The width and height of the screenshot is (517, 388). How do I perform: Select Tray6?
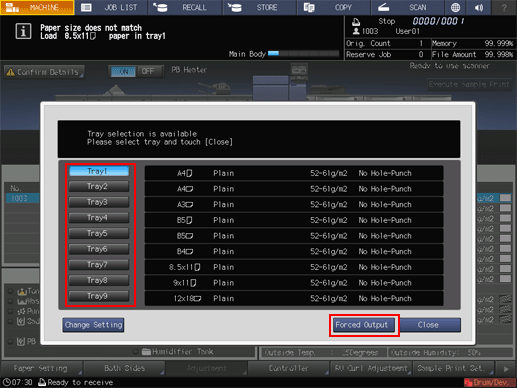coord(99,249)
